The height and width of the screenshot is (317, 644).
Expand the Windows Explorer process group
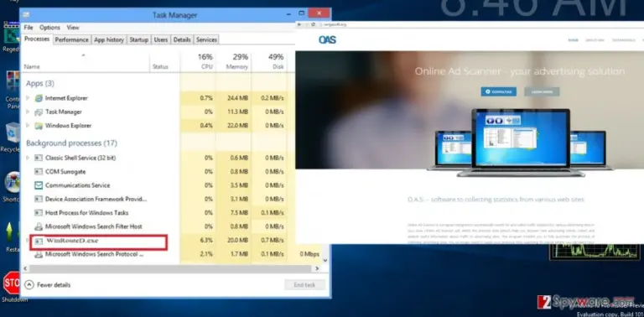[28, 125]
